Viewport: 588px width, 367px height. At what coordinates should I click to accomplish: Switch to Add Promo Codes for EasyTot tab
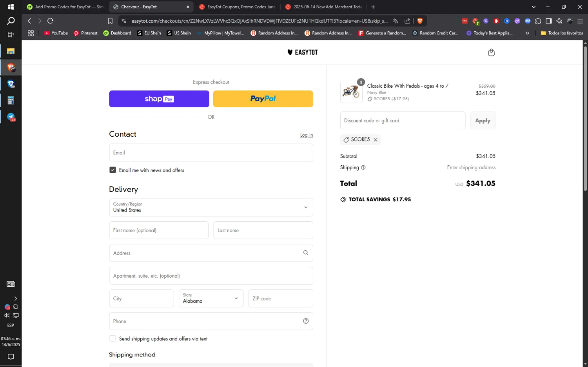coord(65,7)
